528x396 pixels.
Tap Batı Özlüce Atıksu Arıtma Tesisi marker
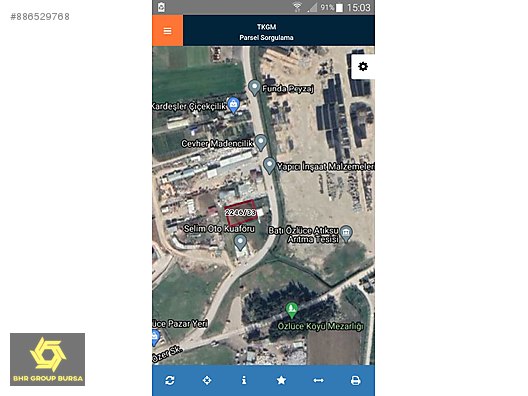(346, 233)
